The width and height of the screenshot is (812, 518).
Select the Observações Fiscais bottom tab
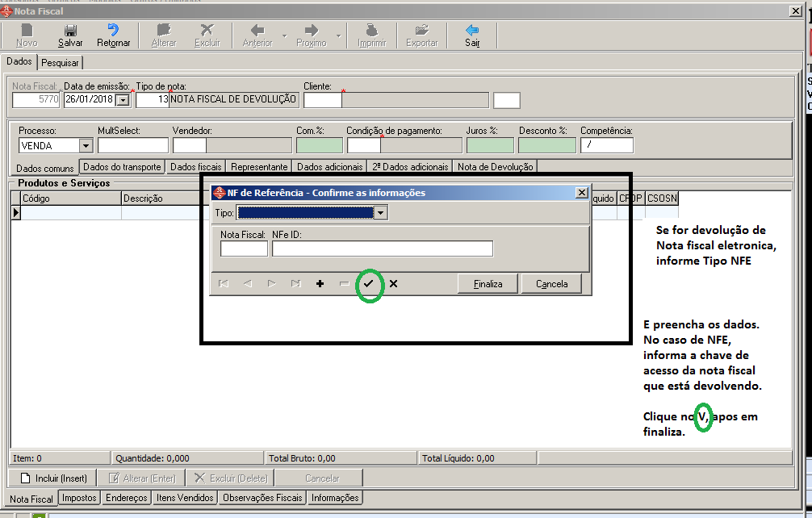pyautogui.click(x=262, y=497)
